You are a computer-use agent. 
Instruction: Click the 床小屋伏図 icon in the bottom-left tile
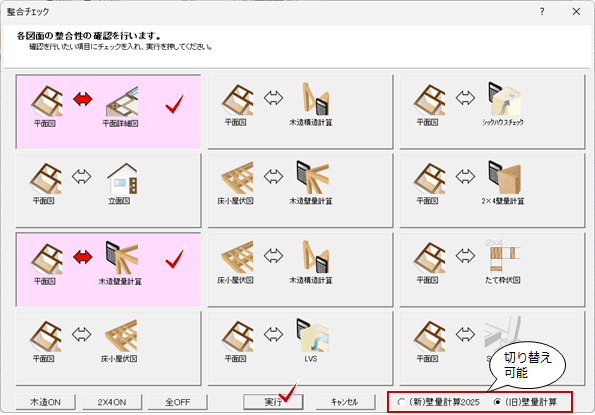pos(121,336)
